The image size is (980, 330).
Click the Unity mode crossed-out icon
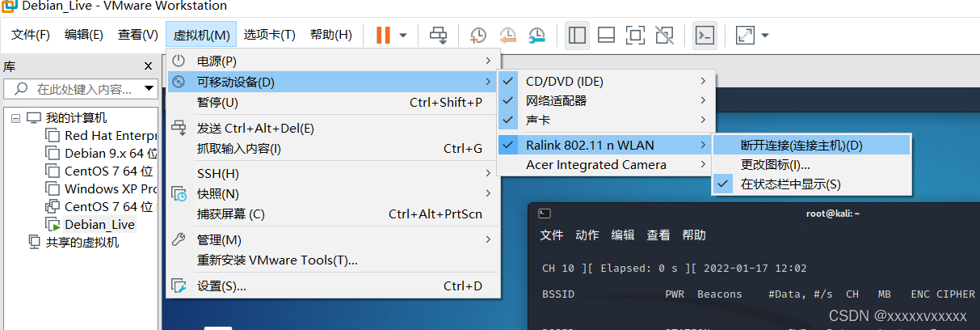pos(664,35)
